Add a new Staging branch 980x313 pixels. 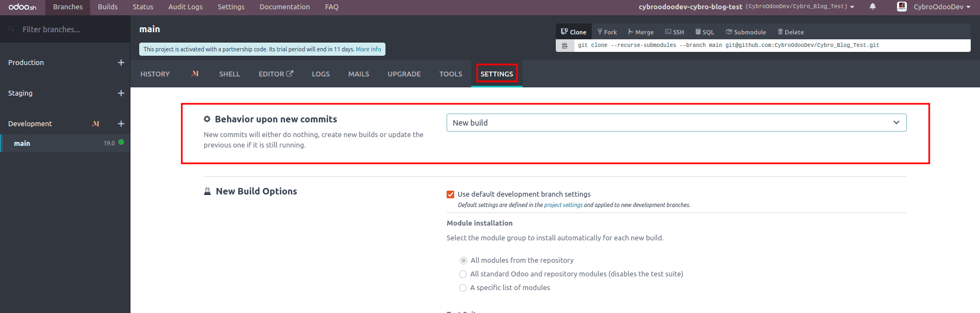click(121, 93)
